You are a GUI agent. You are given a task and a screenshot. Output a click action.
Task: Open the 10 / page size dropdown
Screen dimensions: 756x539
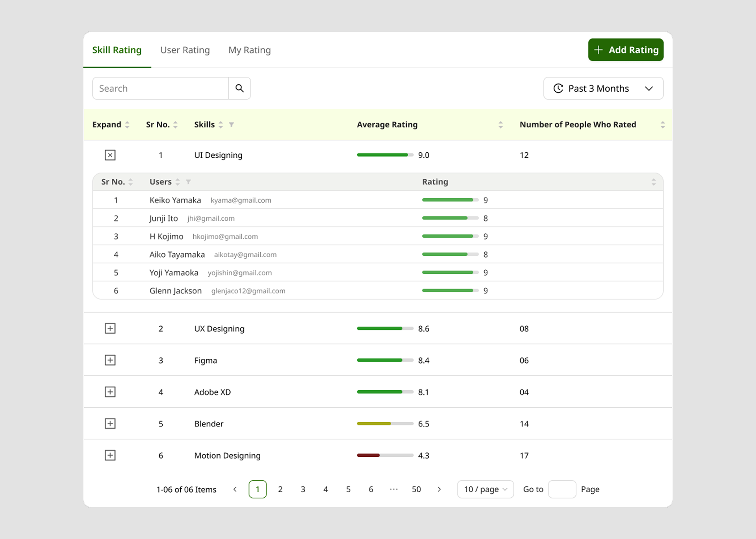485,489
